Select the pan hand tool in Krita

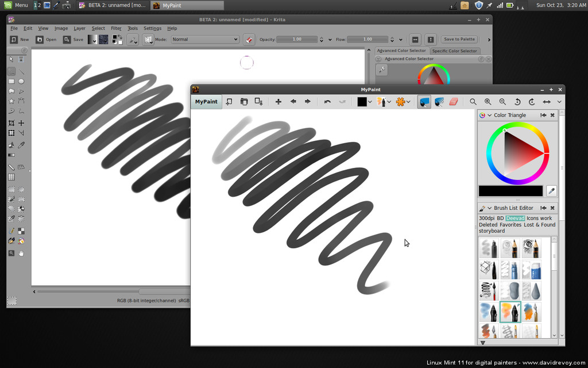click(x=21, y=254)
